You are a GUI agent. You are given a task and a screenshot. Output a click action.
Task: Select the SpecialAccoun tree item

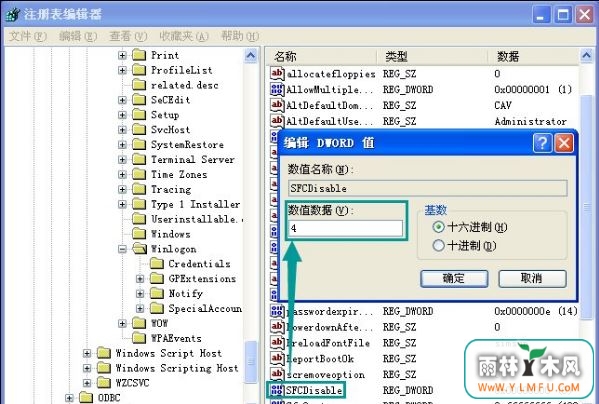pos(205,308)
